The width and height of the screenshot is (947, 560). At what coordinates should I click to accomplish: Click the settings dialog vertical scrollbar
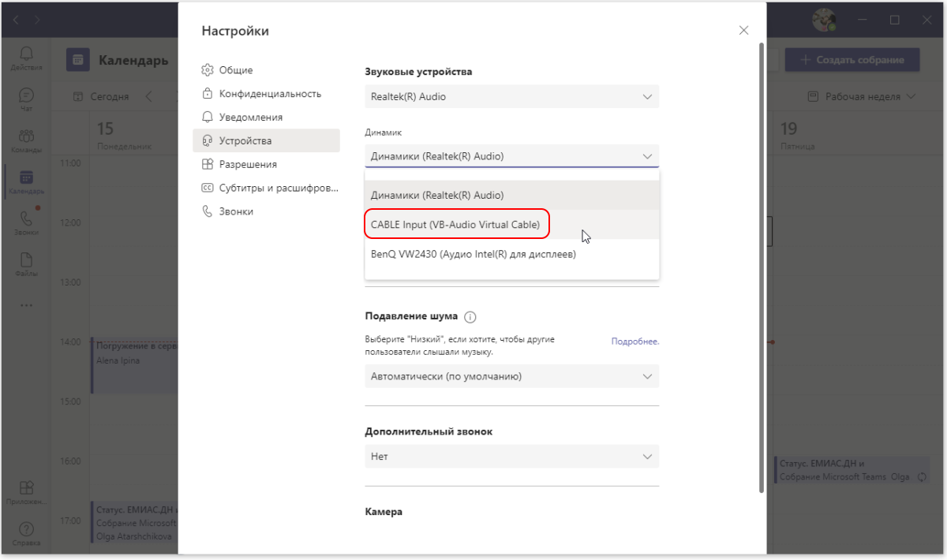(x=762, y=267)
